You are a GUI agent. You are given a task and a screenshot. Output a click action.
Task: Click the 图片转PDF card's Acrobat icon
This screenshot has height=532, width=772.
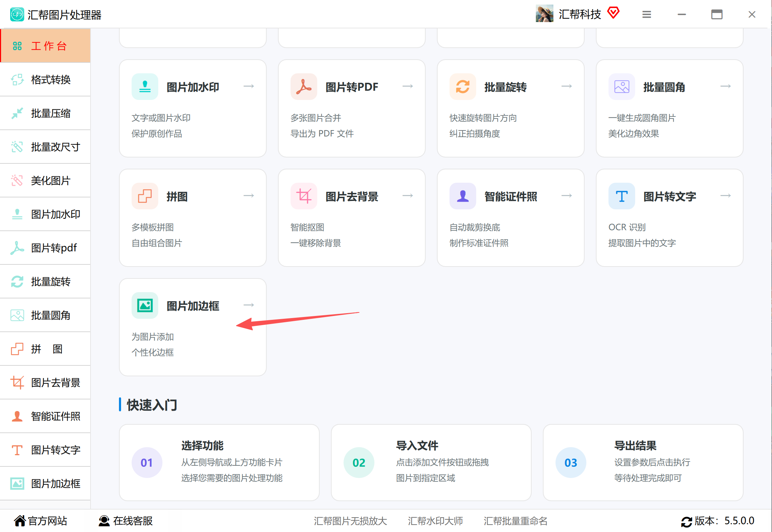(304, 87)
